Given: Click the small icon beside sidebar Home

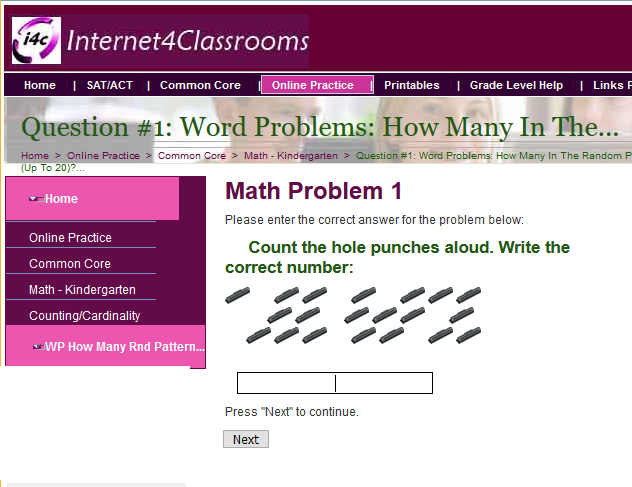Looking at the screenshot, I should pos(36,199).
